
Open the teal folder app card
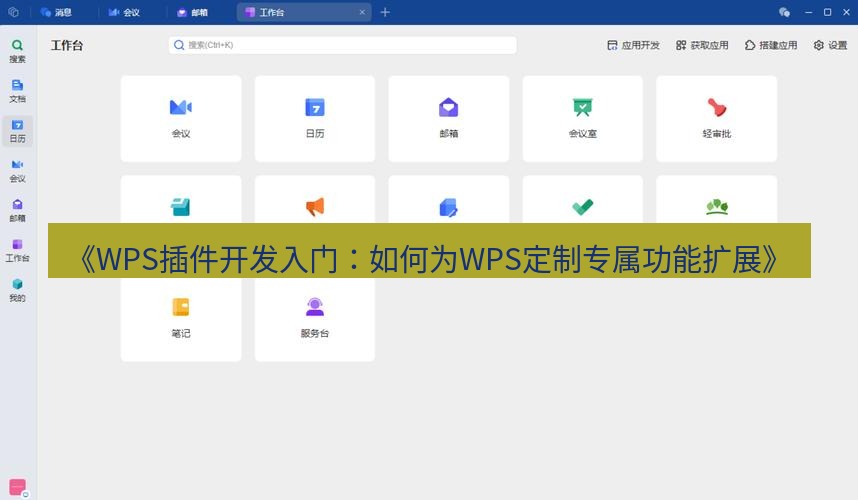pos(181,200)
